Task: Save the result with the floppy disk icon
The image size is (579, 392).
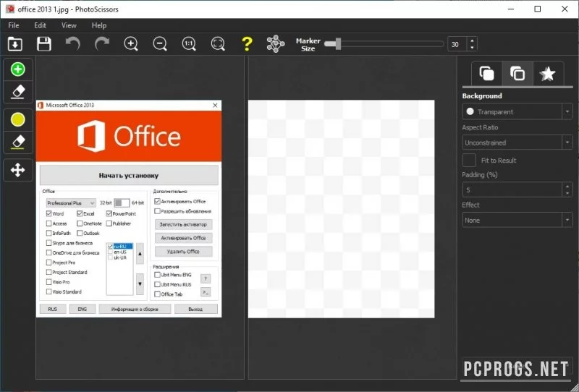Action: (x=44, y=44)
